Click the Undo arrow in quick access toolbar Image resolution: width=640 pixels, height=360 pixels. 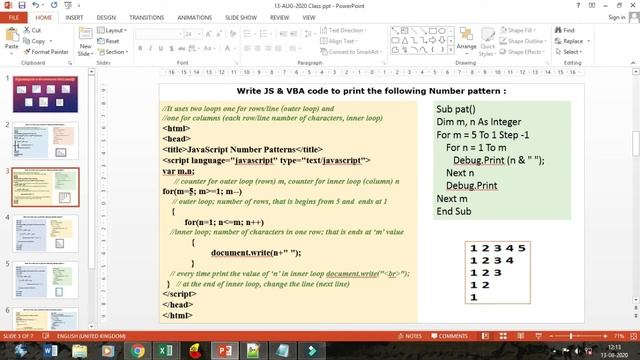click(x=36, y=5)
